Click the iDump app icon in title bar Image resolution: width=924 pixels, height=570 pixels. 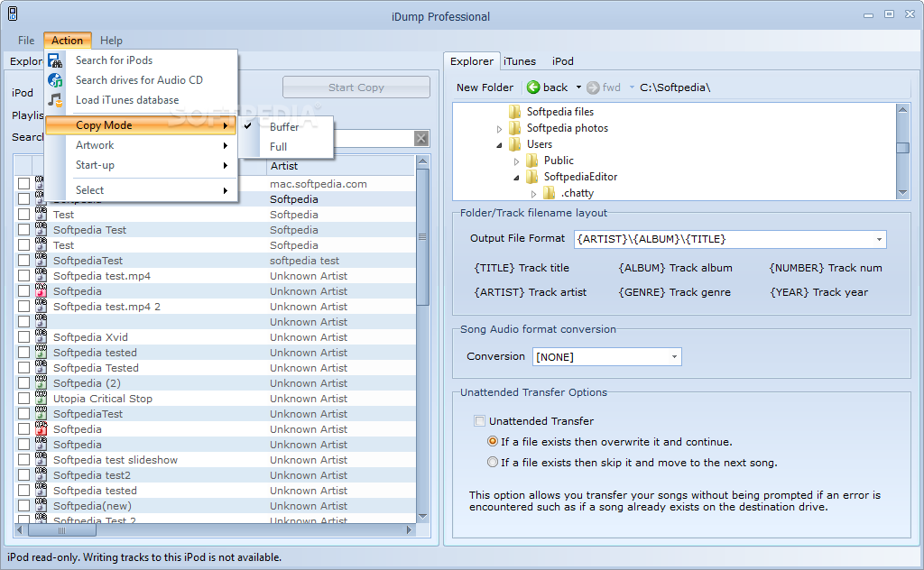pos(12,14)
